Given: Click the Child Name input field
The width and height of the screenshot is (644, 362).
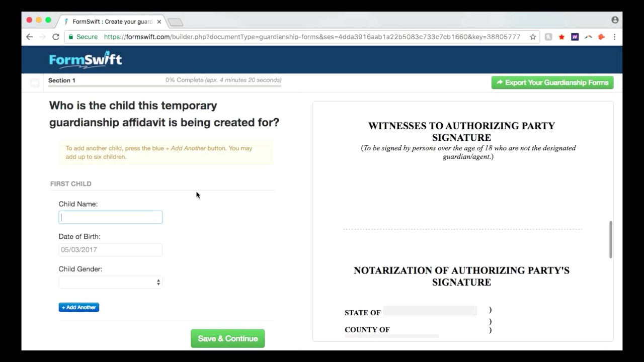Looking at the screenshot, I should [x=110, y=217].
